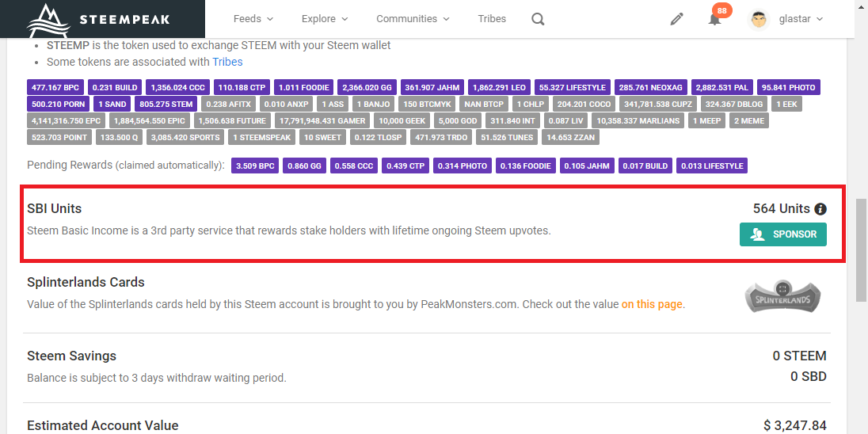
Task: Select the 1,862.291 LEO token
Action: [x=499, y=87]
